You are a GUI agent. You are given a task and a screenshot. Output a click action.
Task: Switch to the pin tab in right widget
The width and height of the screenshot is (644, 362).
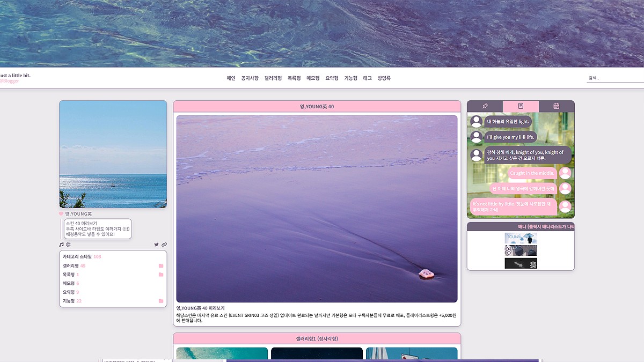pos(485,106)
